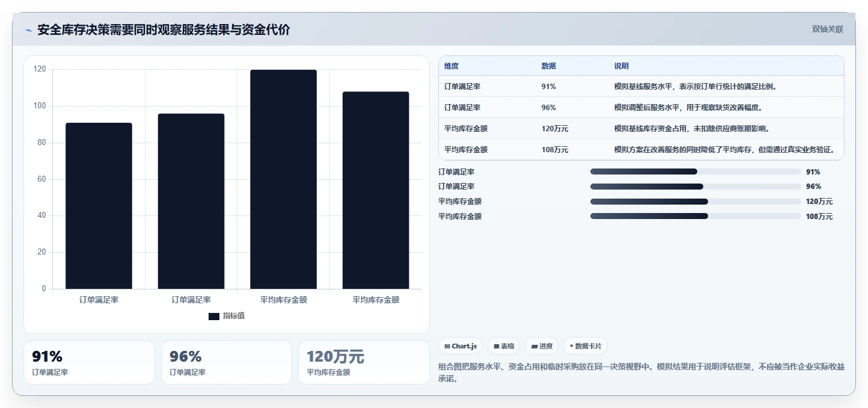Click the shortest chart bar at 91

[99, 206]
